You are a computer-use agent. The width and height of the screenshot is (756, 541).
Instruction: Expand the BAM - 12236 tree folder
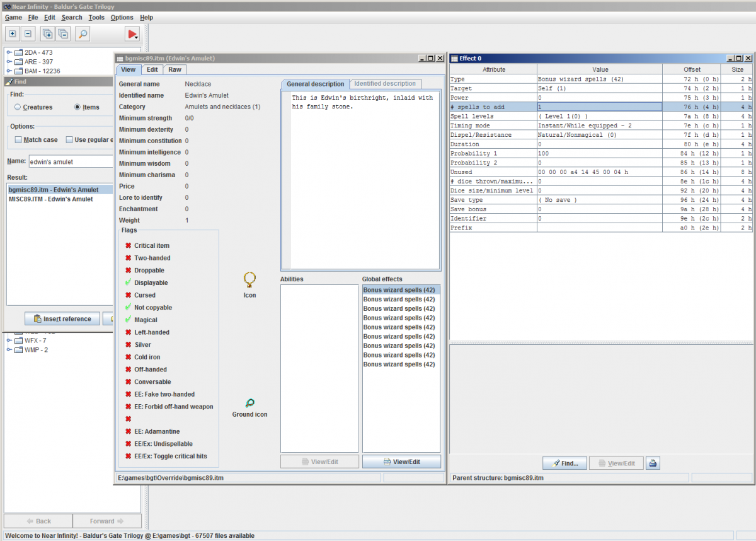click(9, 71)
